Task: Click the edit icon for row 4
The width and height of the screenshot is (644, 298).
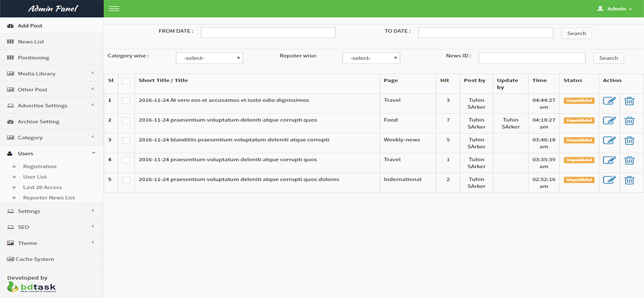Action: [609, 160]
